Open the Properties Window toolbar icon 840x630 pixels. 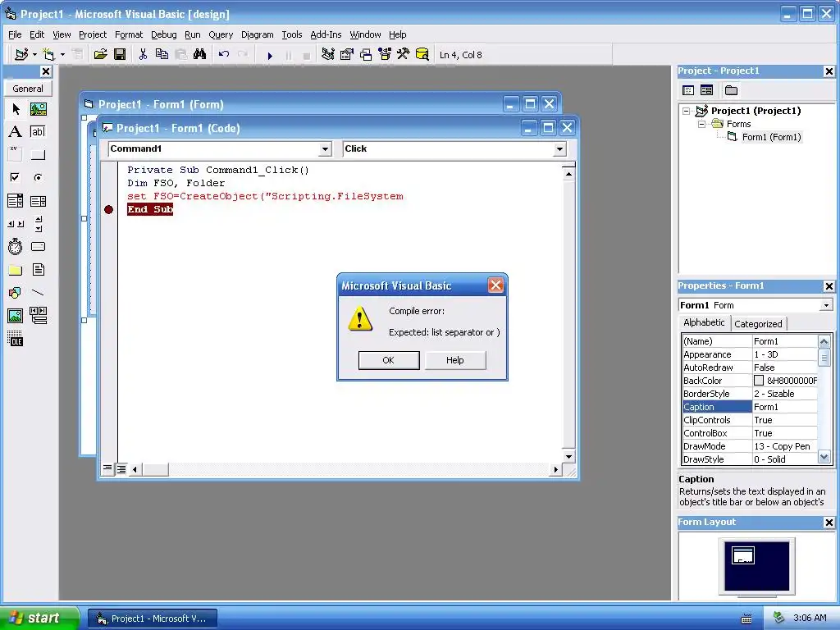pos(347,55)
